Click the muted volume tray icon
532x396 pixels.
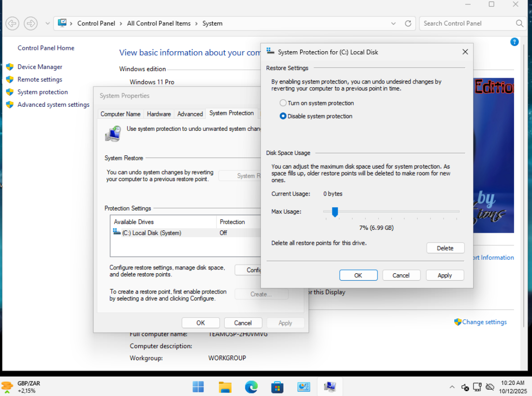coord(465,387)
